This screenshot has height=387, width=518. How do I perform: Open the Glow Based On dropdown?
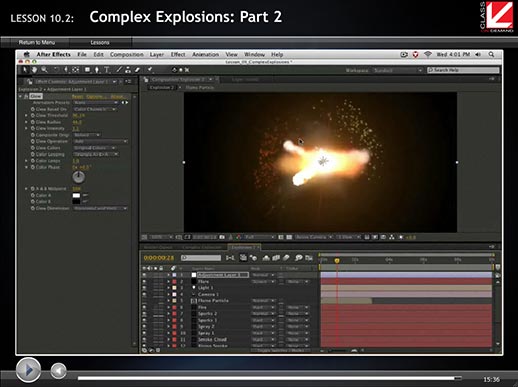click(95, 109)
